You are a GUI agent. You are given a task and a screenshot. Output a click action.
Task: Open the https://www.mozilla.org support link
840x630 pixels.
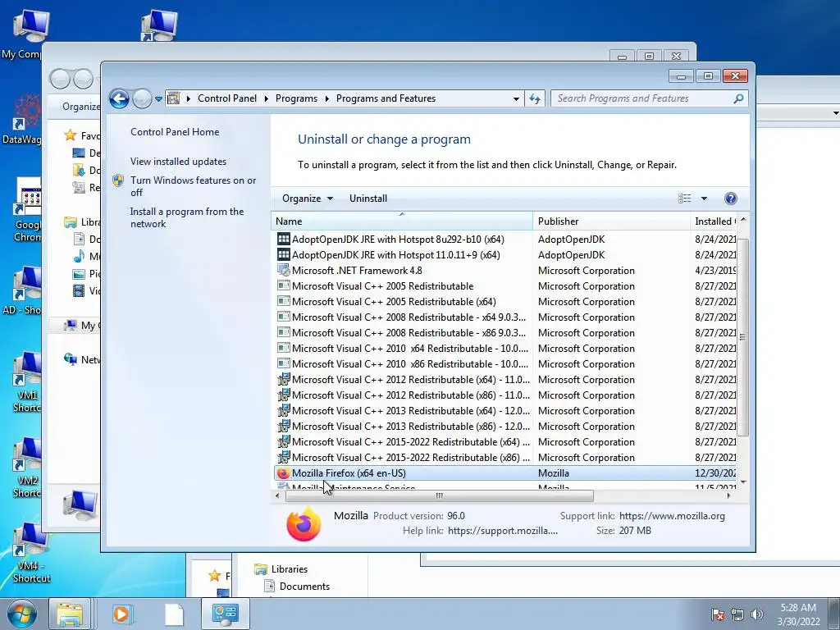point(672,516)
